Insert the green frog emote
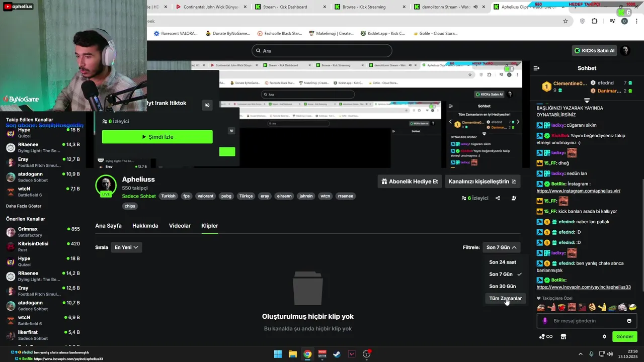The image size is (644, 362). 612,307
